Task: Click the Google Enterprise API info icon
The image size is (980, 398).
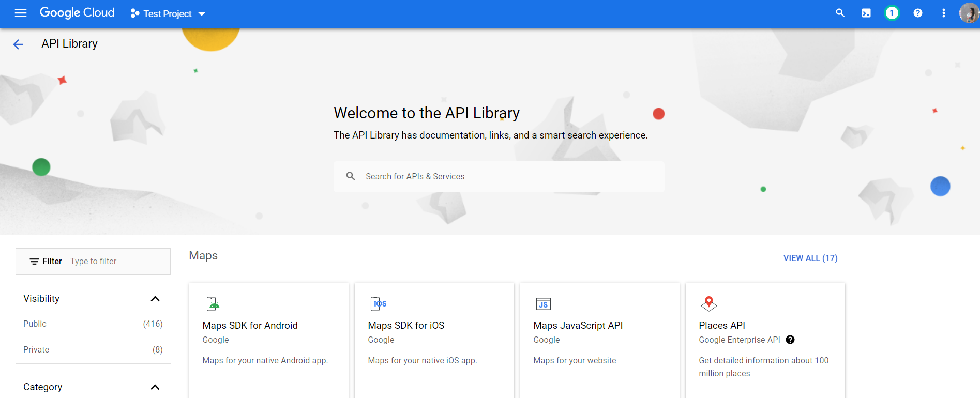Action: pyautogui.click(x=790, y=340)
